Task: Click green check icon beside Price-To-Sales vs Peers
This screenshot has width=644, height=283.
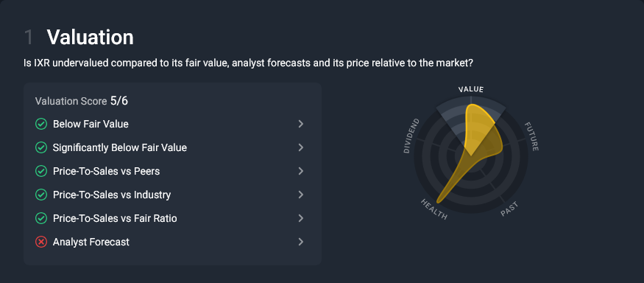Action: pyautogui.click(x=41, y=171)
